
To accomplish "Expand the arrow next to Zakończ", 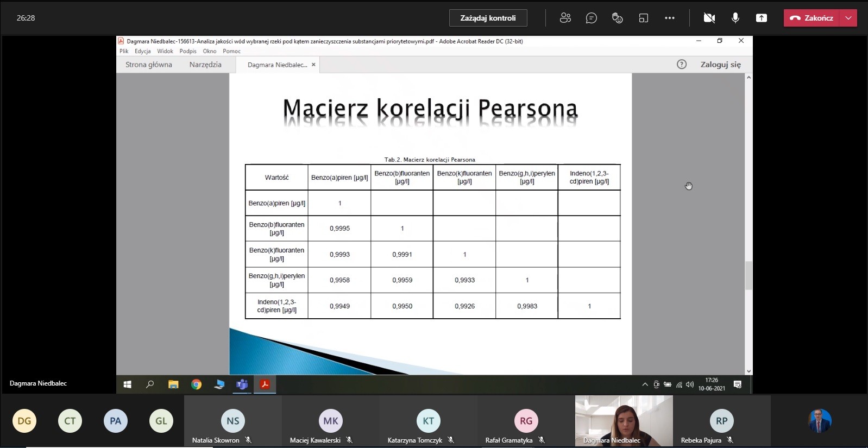I will [848, 18].
